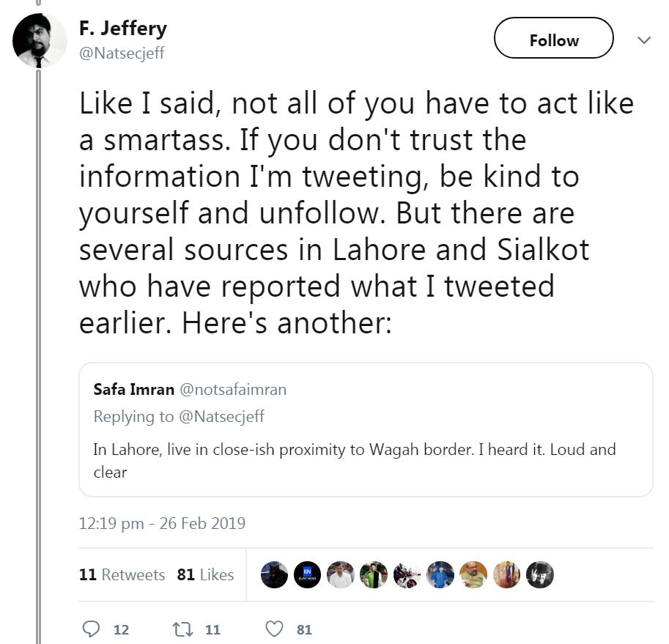Open the ELINT News liker avatar
Viewport: 669px width, 644px height.
click(307, 575)
